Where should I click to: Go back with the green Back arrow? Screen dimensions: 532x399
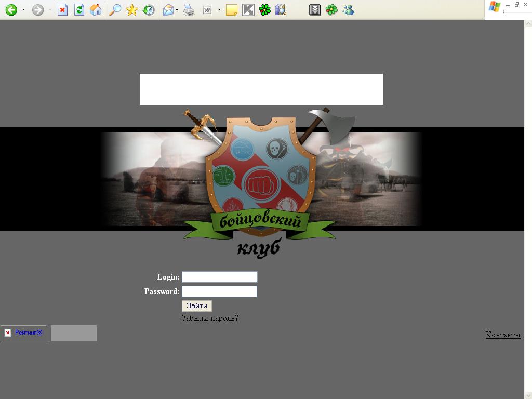(x=11, y=10)
